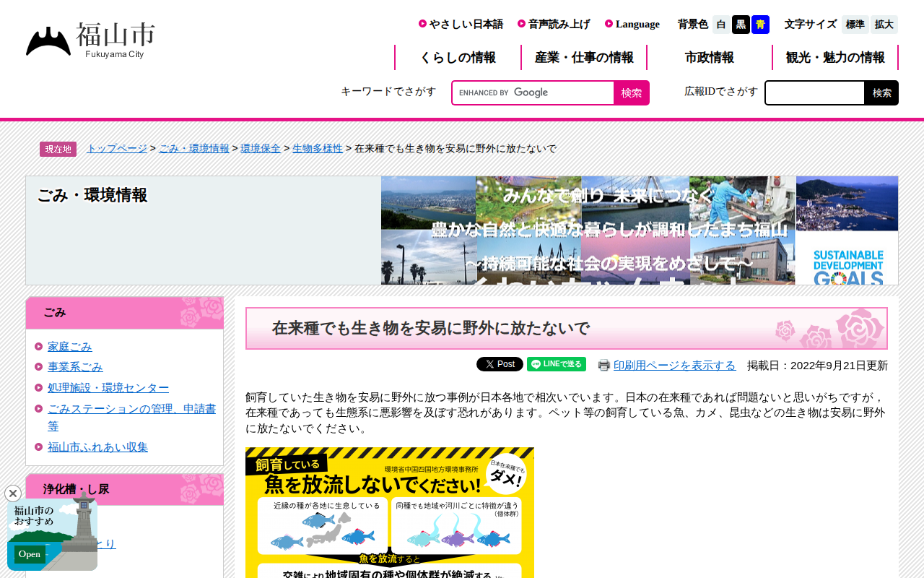Click the page title 在来種でも生き物を安易に野外に放たないで
This screenshot has width=924, height=578.
431,329
